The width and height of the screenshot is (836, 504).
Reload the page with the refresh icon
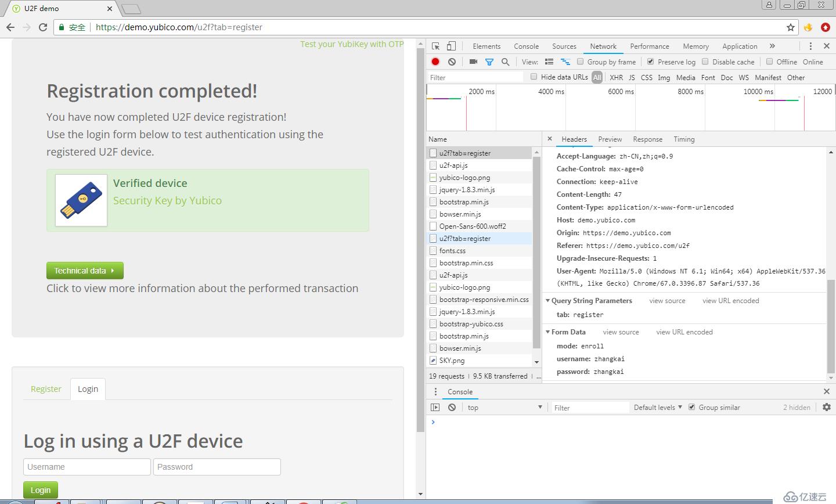point(42,27)
